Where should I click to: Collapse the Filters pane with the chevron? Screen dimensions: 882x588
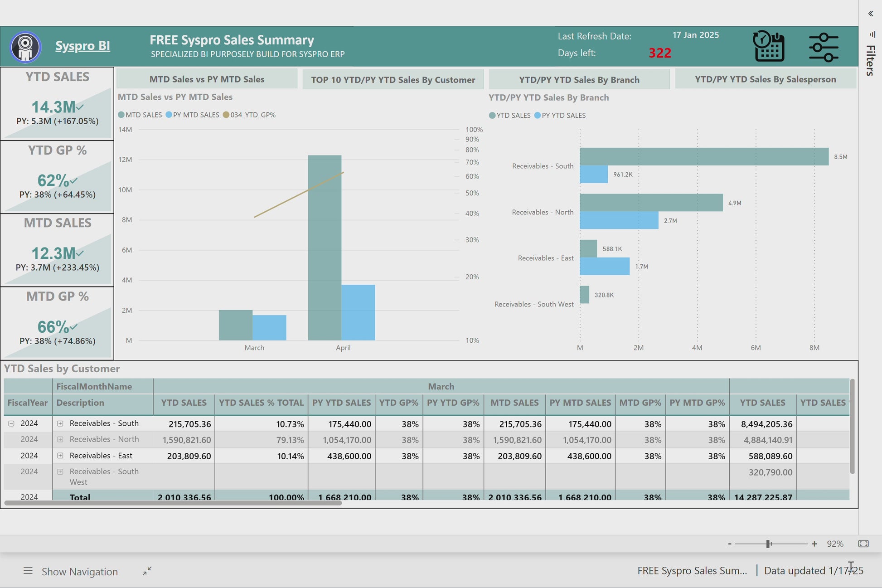(871, 14)
